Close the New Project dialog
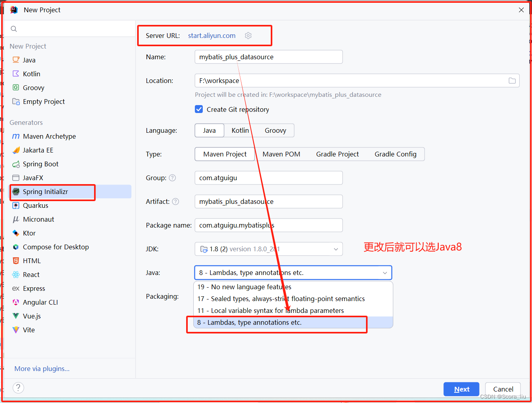Viewport: 532px width, 403px height. 521,10
